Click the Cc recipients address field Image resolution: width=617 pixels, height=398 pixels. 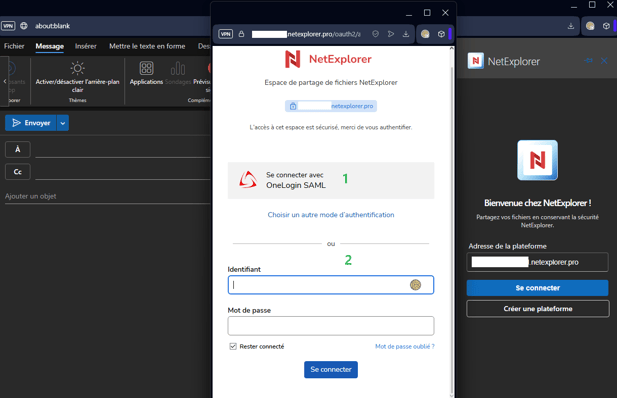(123, 172)
